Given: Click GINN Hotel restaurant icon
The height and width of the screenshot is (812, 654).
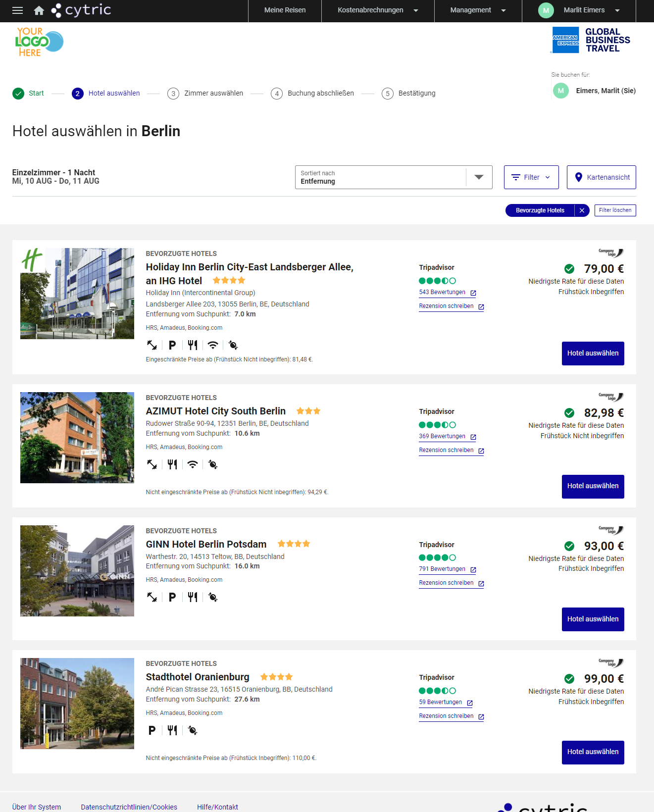Looking at the screenshot, I should pyautogui.click(x=193, y=597).
